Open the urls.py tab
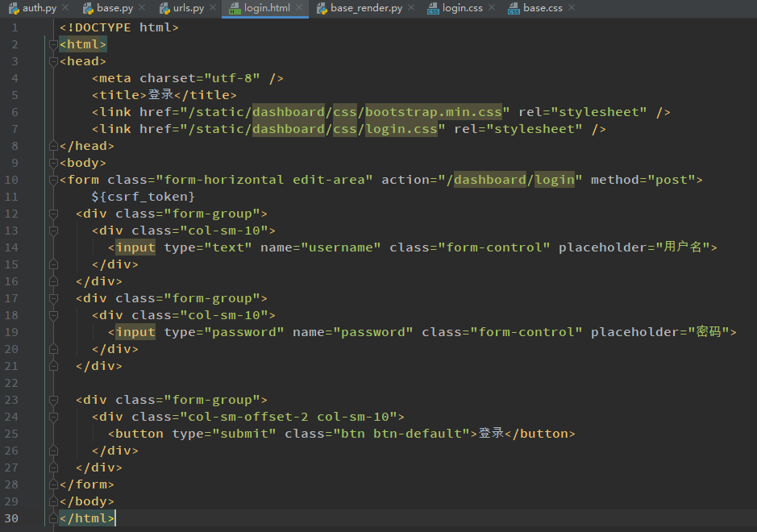This screenshot has height=532, width=757. coord(189,8)
